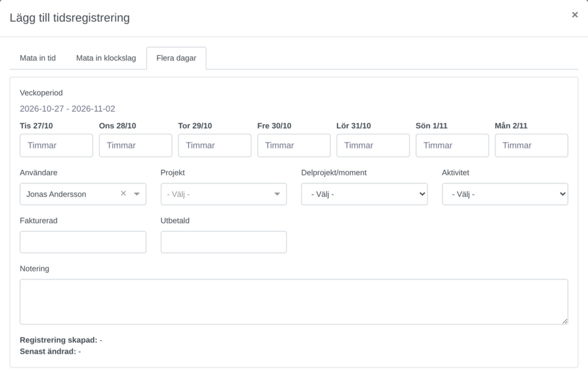Click the Notering field label
Image resolution: width=588 pixels, height=372 pixels.
(35, 269)
